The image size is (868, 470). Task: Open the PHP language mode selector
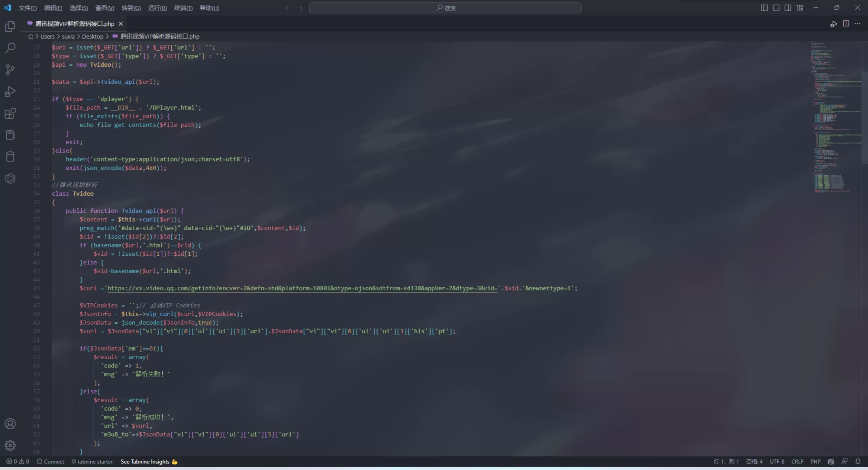coord(815,461)
